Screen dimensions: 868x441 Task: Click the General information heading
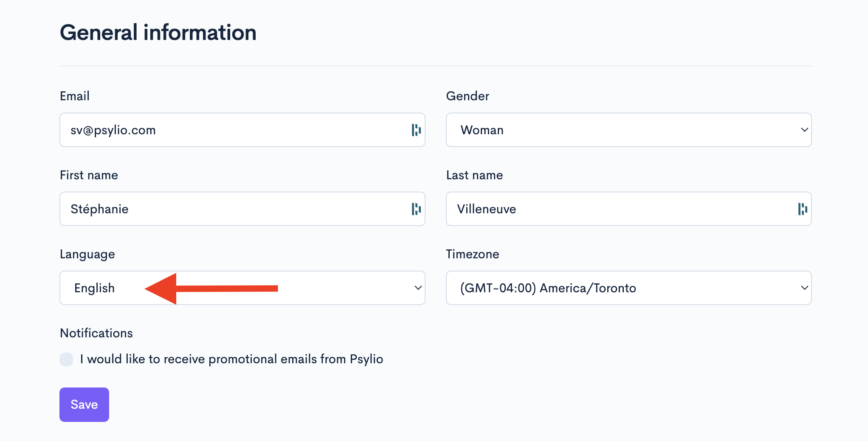pyautogui.click(x=158, y=33)
